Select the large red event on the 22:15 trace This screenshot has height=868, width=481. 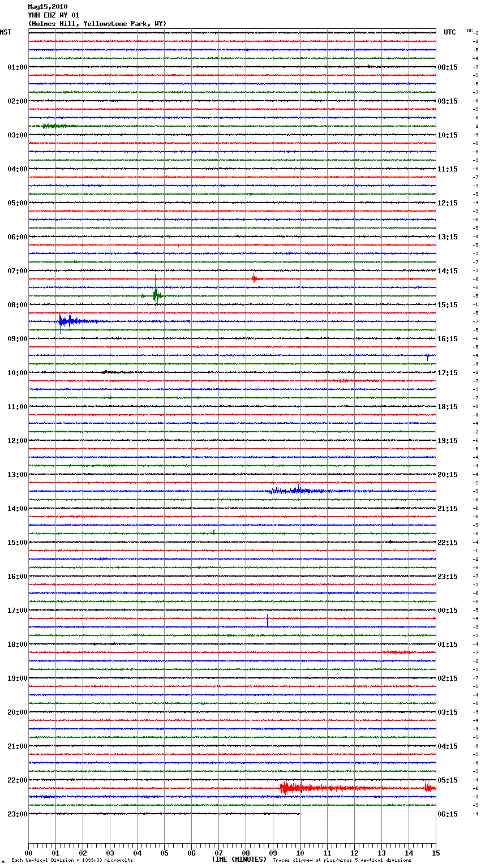(290, 788)
